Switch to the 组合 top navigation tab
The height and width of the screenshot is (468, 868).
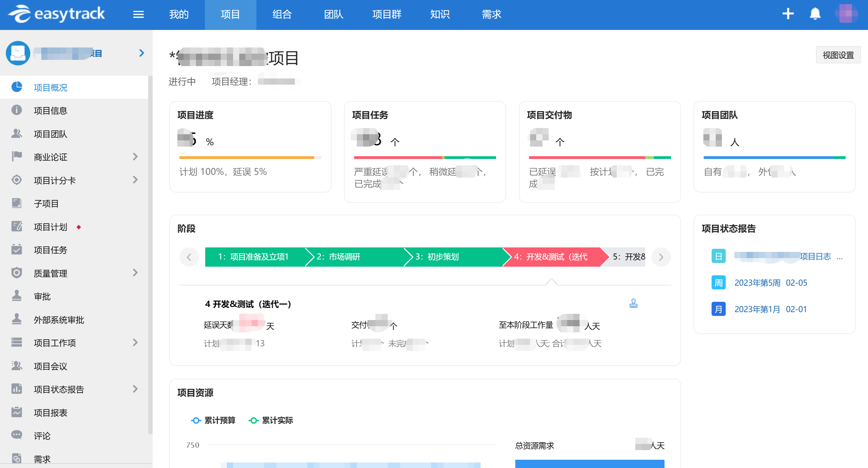pos(282,14)
